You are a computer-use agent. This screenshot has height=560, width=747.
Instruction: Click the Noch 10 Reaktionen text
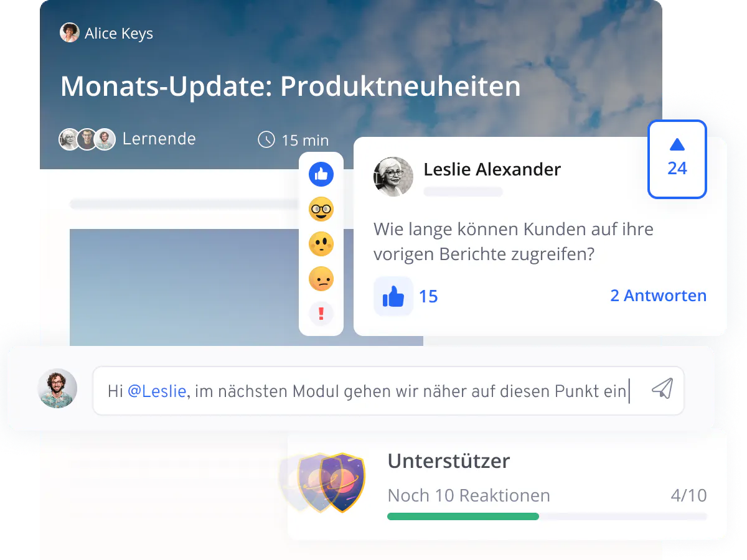(x=469, y=496)
